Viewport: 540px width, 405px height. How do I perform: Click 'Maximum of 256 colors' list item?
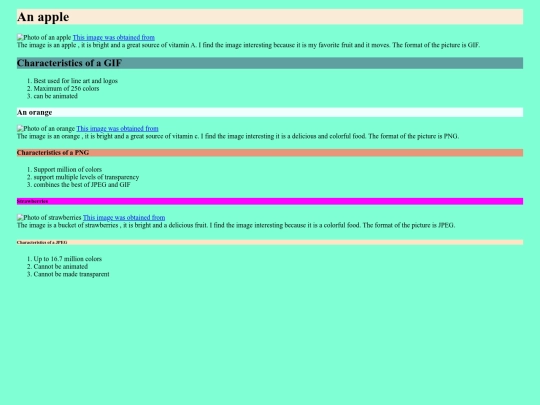point(66,88)
